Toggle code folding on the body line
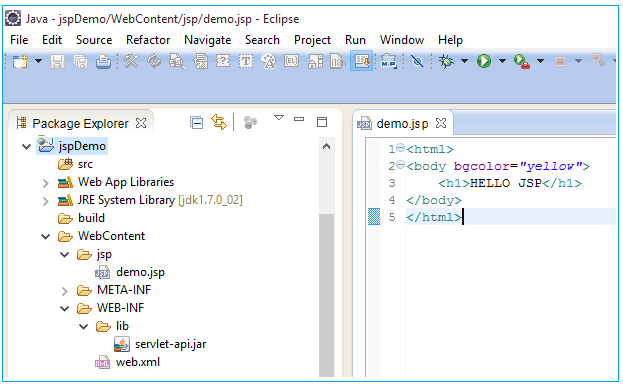The image size is (623, 384). point(400,165)
